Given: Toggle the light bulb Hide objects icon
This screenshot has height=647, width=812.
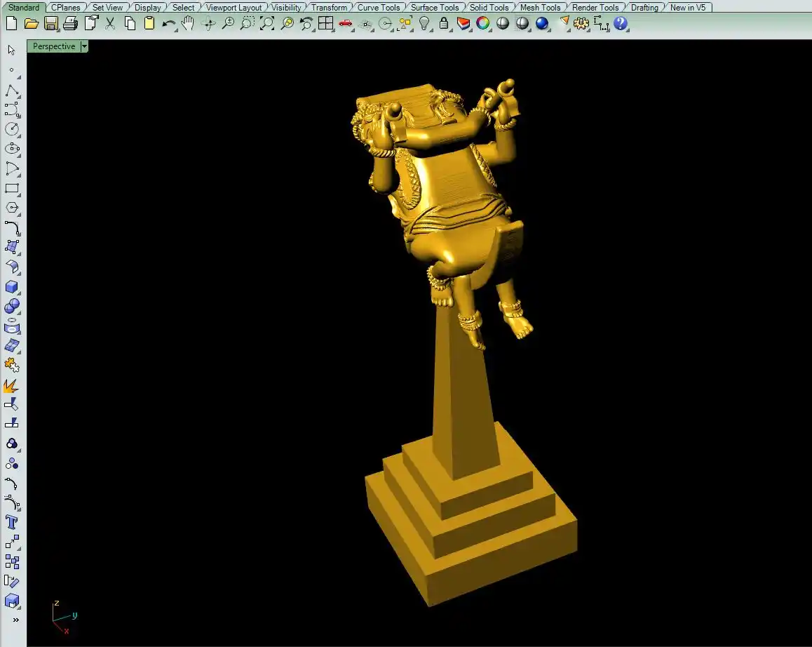Looking at the screenshot, I should click(x=424, y=23).
